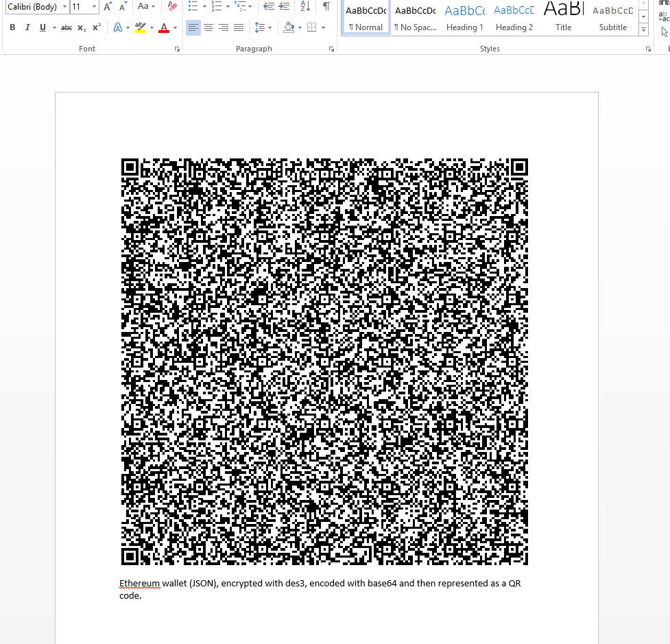Click the Font Color A icon
The width and height of the screenshot is (670, 644).
[x=164, y=28]
